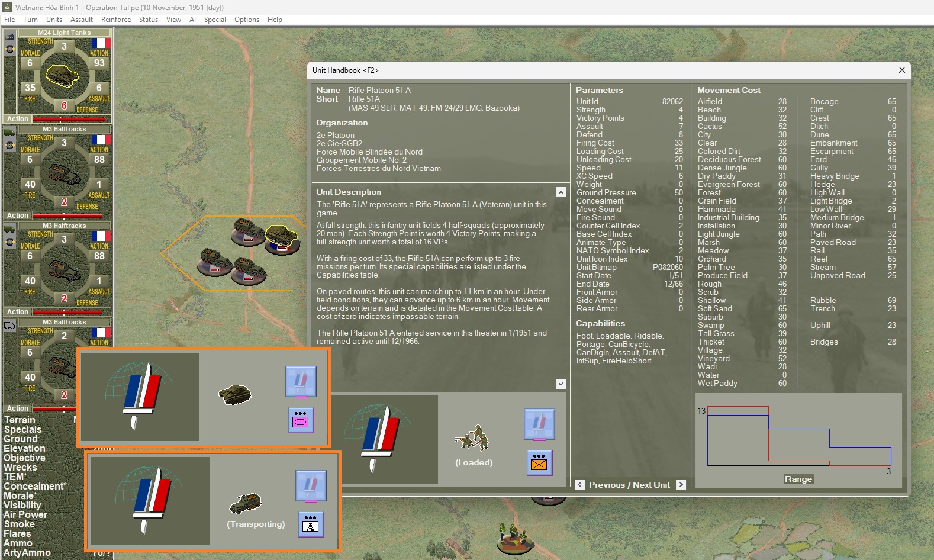Open the View menu
This screenshot has height=560, width=934.
coord(173,20)
